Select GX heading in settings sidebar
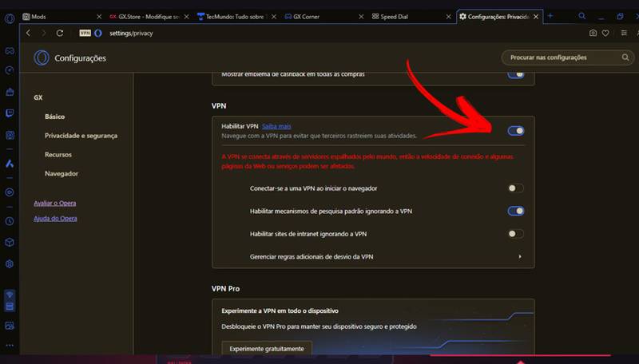 [x=38, y=97]
